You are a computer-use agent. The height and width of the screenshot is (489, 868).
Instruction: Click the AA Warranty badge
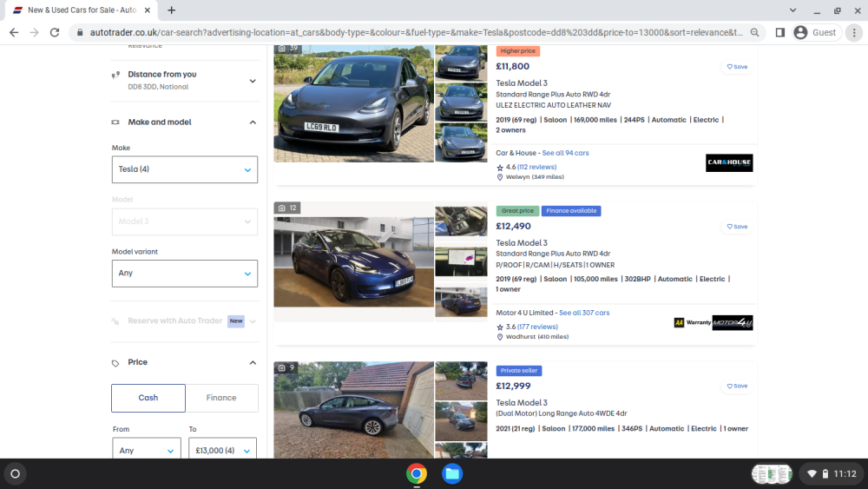pyautogui.click(x=692, y=322)
